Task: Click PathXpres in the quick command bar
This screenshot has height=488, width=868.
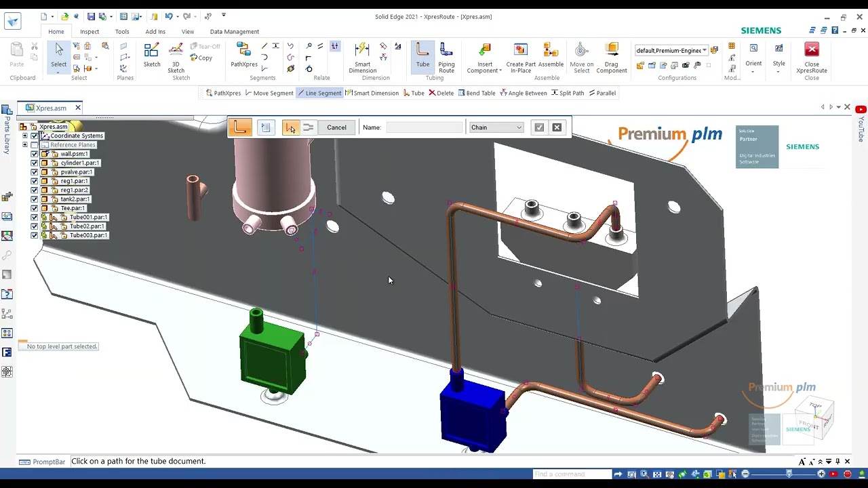Action: tap(223, 93)
